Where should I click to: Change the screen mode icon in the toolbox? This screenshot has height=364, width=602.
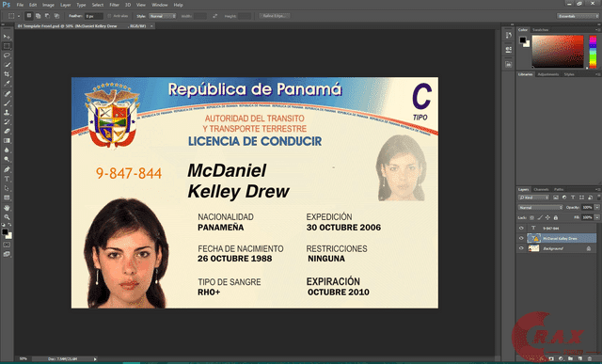pyautogui.click(x=7, y=254)
